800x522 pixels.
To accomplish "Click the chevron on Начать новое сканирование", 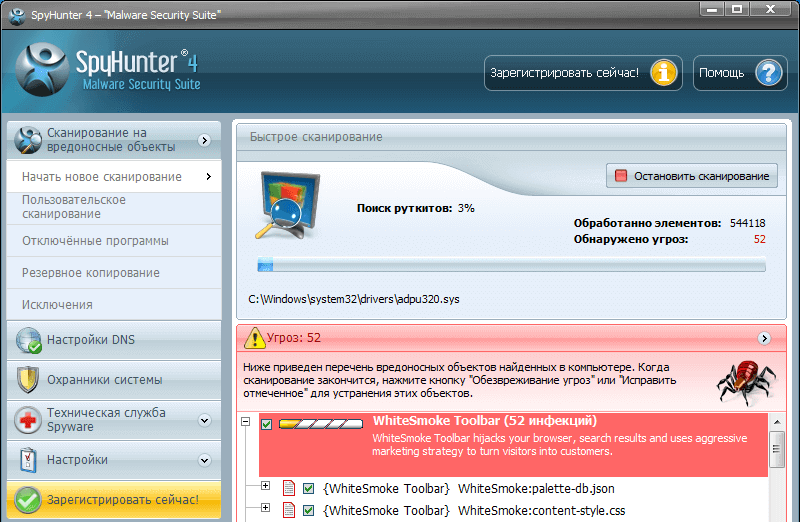I will tap(208, 177).
